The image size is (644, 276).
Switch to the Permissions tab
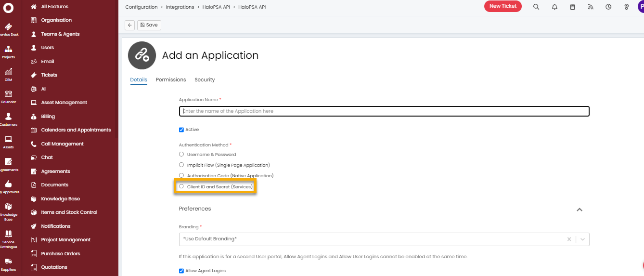click(x=171, y=79)
